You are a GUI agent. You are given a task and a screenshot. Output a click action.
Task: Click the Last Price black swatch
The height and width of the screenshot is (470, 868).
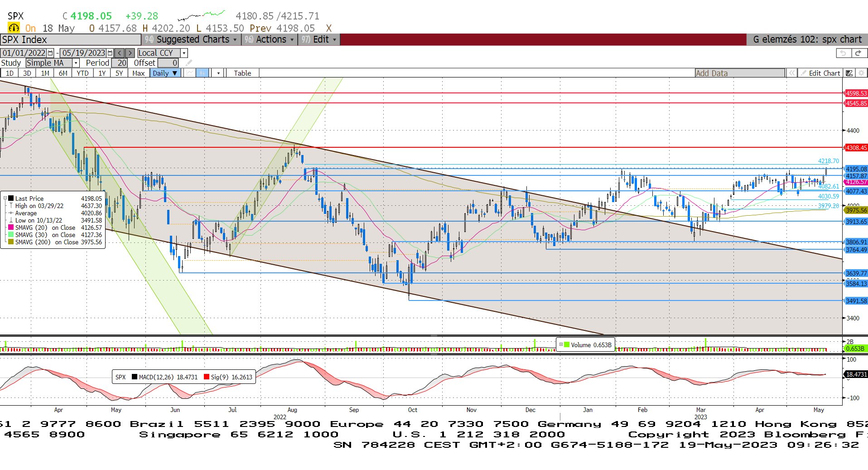[11, 199]
